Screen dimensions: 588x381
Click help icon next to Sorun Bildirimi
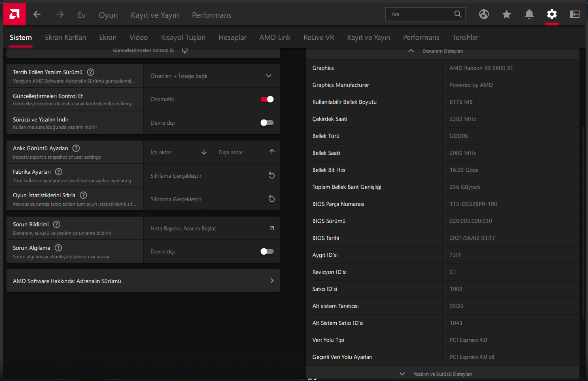[57, 224]
